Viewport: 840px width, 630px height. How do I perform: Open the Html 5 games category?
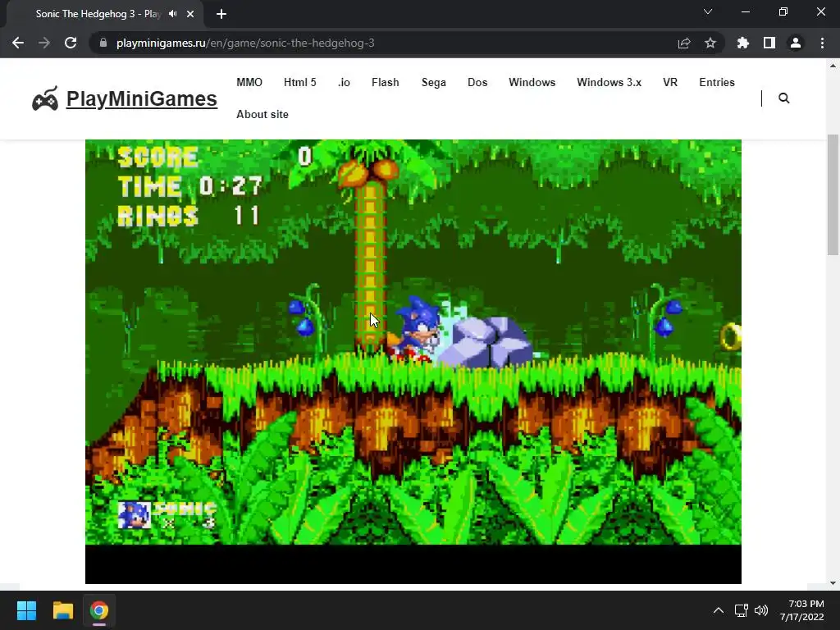(x=300, y=83)
